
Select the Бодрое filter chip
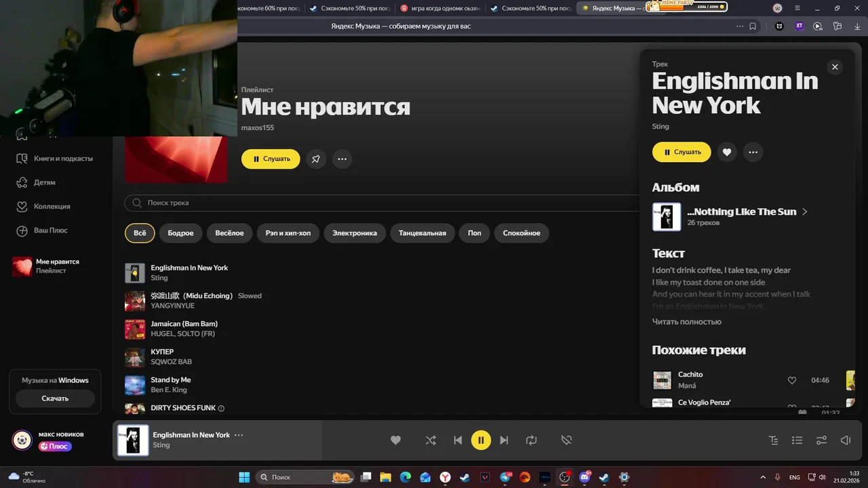point(180,233)
